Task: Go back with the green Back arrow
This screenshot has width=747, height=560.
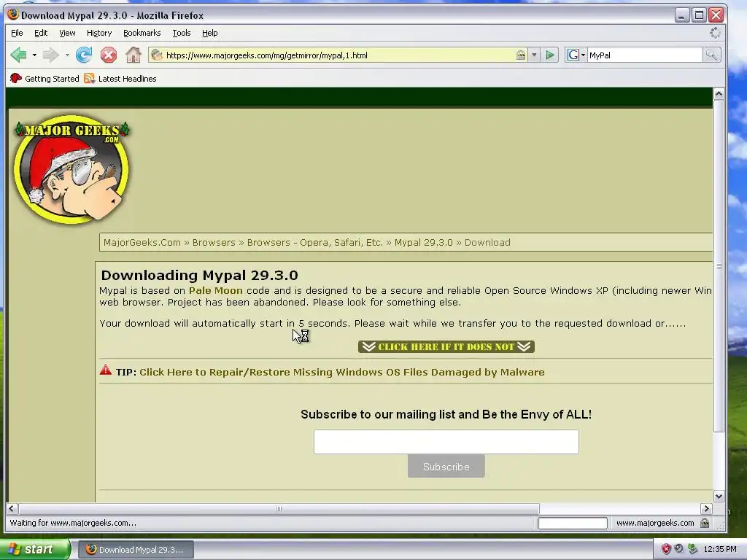Action: pos(18,55)
